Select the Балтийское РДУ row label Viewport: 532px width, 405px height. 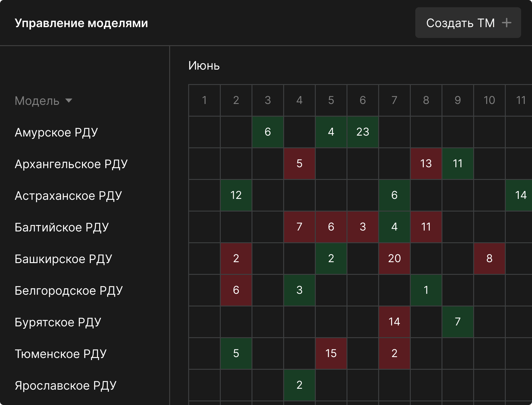[x=62, y=227]
